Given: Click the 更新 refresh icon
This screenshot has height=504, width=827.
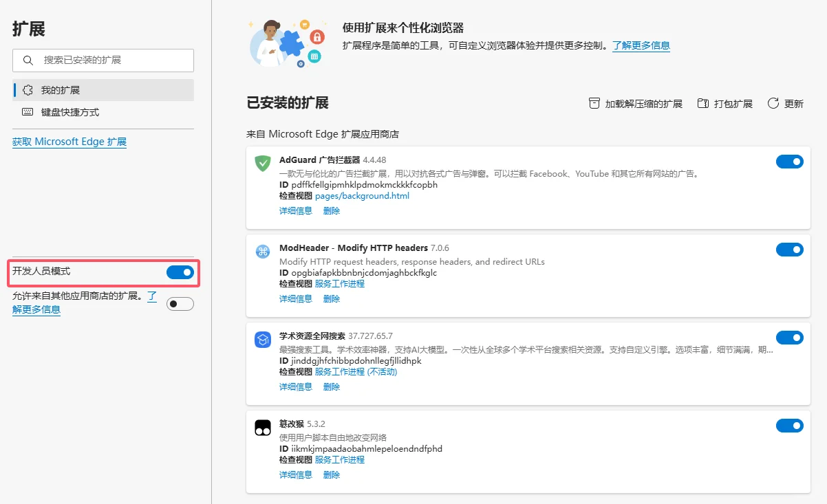Looking at the screenshot, I should [x=773, y=103].
